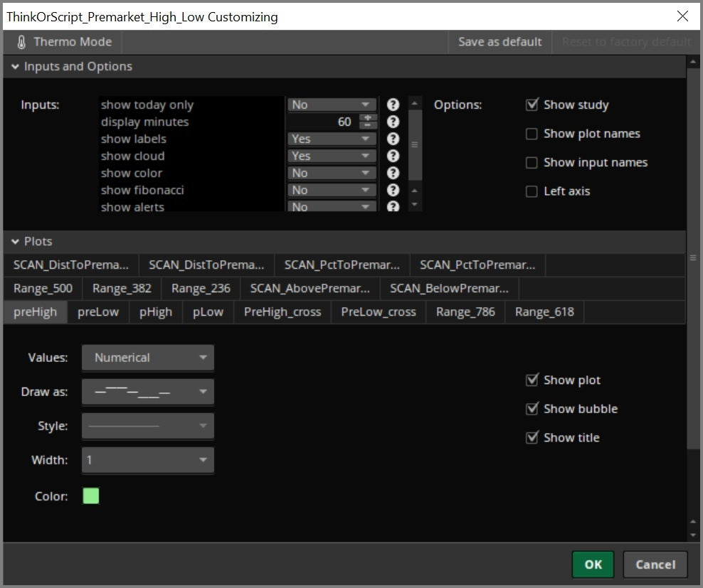Collapse the Inputs and Options section

pos(16,66)
